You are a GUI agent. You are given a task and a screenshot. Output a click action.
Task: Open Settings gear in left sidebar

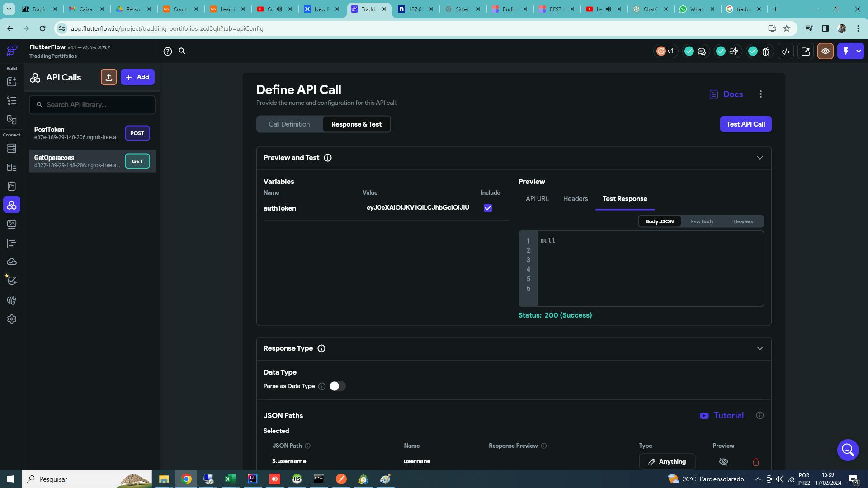(x=12, y=319)
